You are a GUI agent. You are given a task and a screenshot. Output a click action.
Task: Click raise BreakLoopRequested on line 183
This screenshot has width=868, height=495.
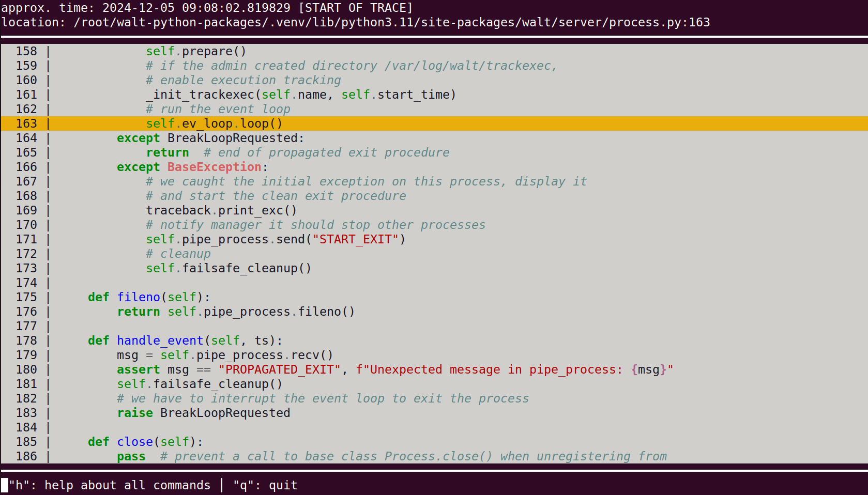click(204, 413)
